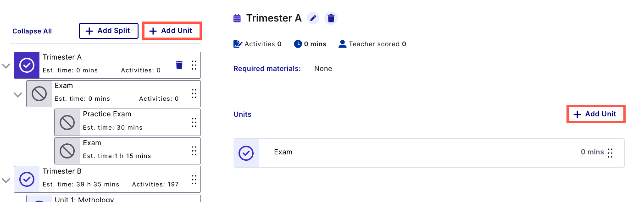Click Add Unit in Units section
Viewport: 644px width, 202px height.
pyautogui.click(x=596, y=114)
